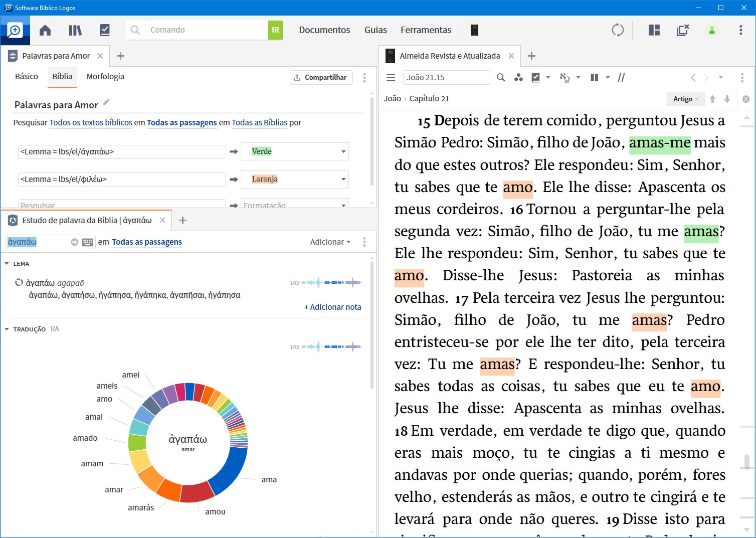Switch to the Morfologia tab
The height and width of the screenshot is (538, 756).
point(105,76)
